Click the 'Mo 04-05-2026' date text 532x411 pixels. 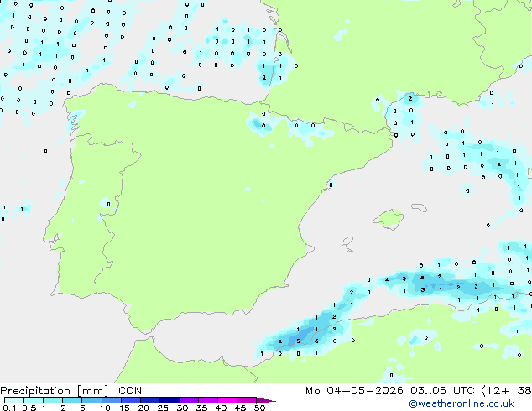(x=354, y=391)
